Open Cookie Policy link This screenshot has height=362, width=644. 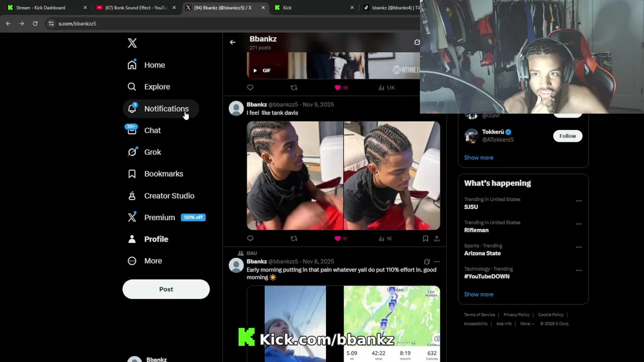pyautogui.click(x=550, y=315)
